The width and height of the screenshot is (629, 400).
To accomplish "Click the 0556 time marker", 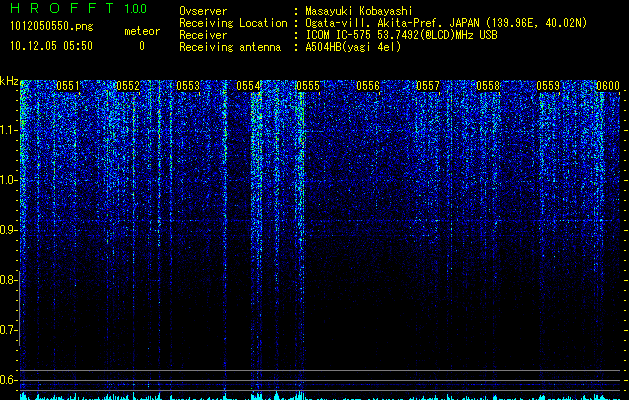I will 368,86.
